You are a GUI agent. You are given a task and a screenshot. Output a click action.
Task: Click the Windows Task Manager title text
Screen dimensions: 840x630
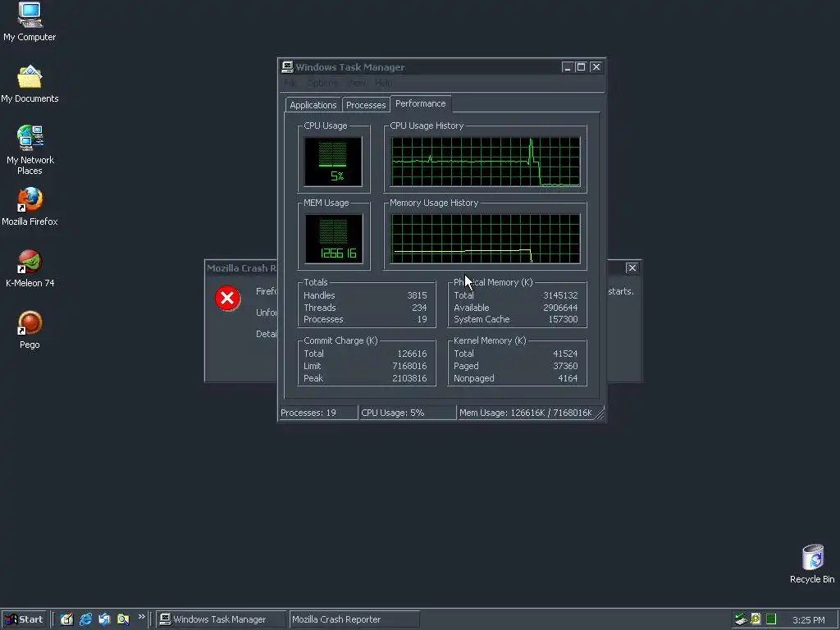[x=349, y=67]
